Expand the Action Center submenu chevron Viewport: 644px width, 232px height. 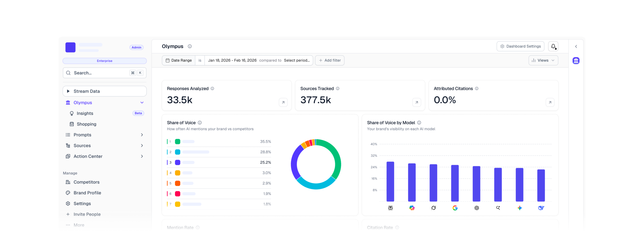pos(142,156)
